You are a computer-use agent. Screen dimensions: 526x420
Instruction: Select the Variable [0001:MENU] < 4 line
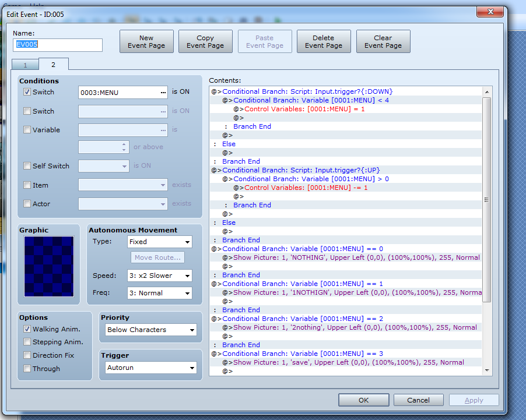[346, 100]
